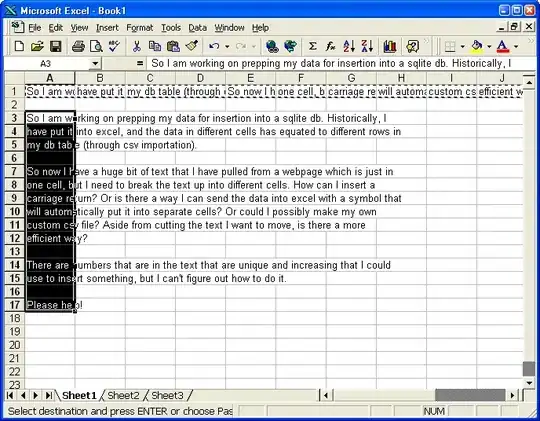The image size is (540, 421).
Task: Click the formula bar text field
Action: (341, 63)
